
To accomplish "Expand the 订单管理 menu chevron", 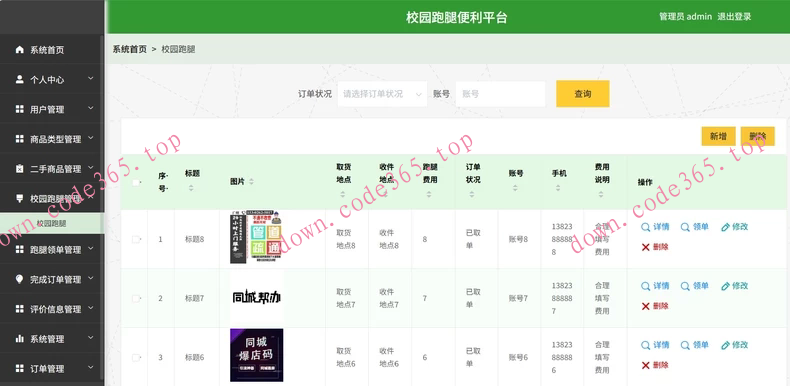I will coord(91,367).
